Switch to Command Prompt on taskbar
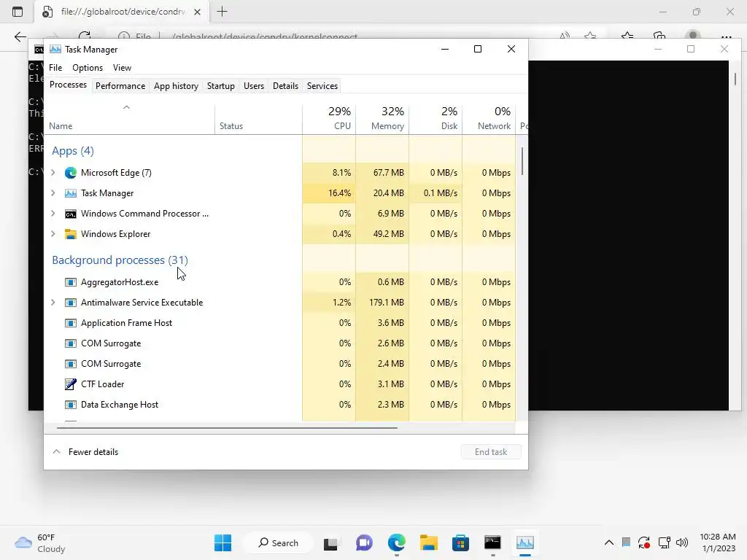 [x=492, y=542]
